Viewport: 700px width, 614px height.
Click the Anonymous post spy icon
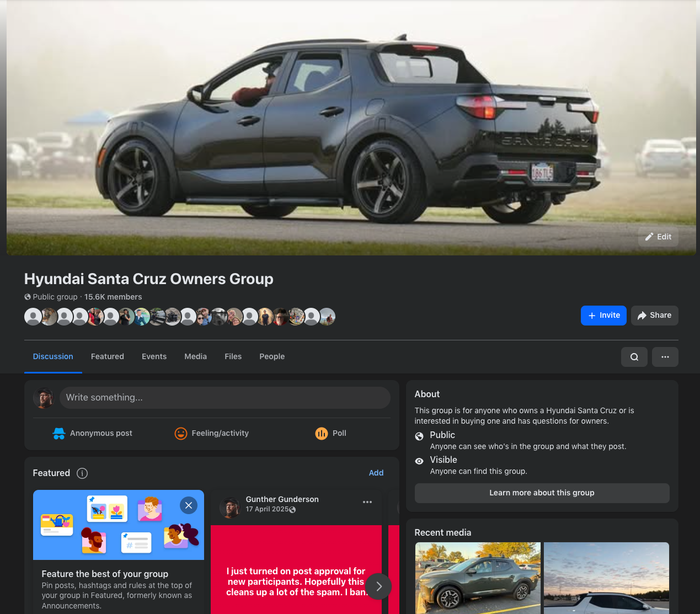59,434
